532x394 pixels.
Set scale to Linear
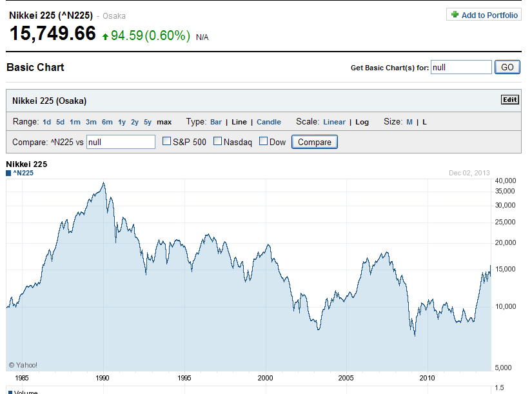pyautogui.click(x=334, y=122)
